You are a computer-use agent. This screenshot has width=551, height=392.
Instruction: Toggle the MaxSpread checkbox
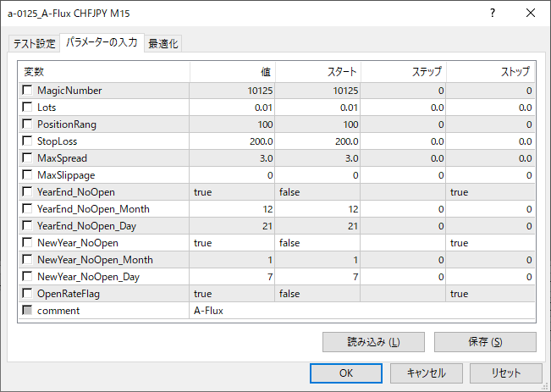coord(28,158)
